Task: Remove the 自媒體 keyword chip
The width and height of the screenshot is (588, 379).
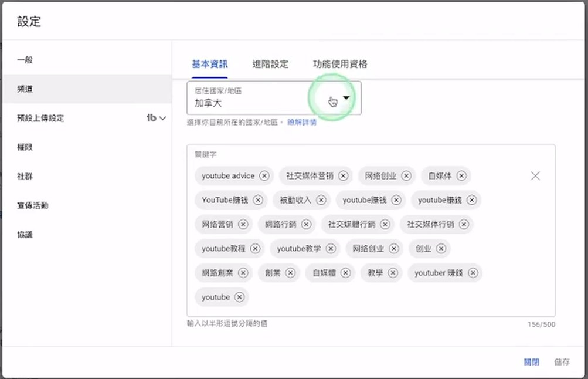Action: click(x=346, y=273)
